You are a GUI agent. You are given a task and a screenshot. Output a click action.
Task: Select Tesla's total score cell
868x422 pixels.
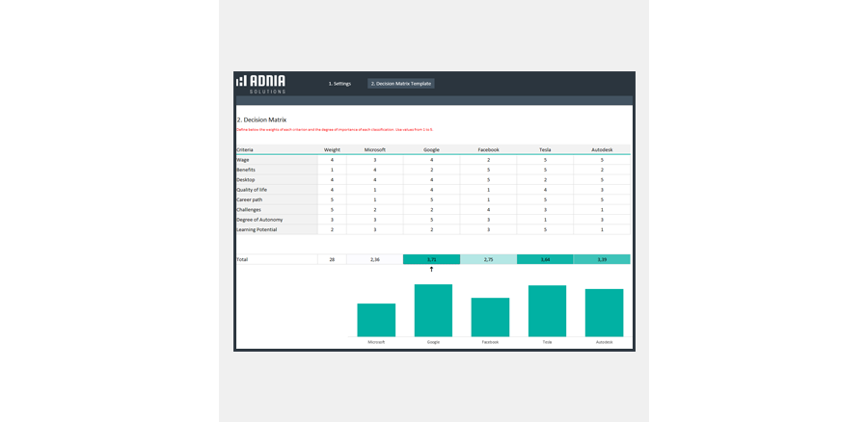[545, 259]
